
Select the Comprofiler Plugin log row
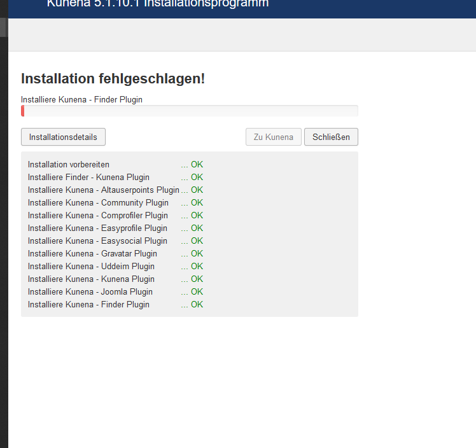click(115, 216)
